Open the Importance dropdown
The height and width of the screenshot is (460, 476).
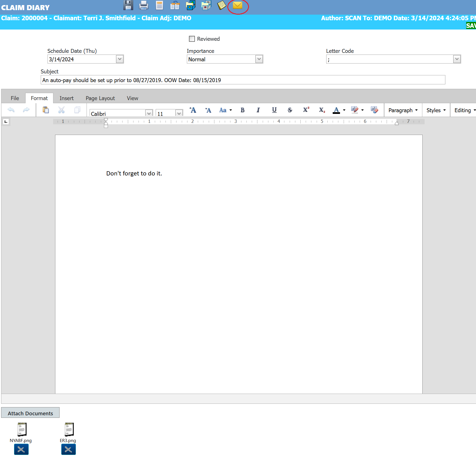(259, 59)
